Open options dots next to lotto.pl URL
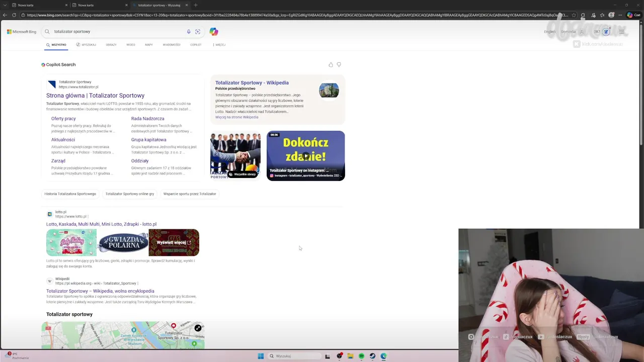Image resolution: width=644 pixels, height=362 pixels. 88,217
